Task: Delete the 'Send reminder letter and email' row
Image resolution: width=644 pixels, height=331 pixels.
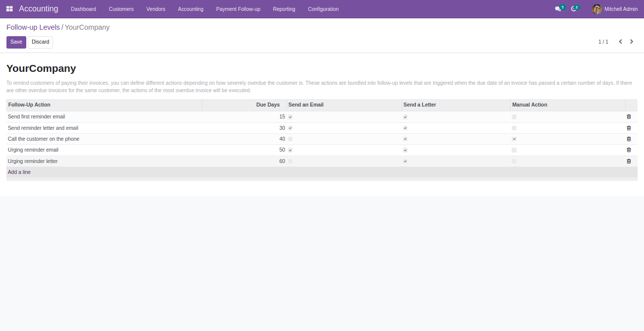Action: pos(629,128)
